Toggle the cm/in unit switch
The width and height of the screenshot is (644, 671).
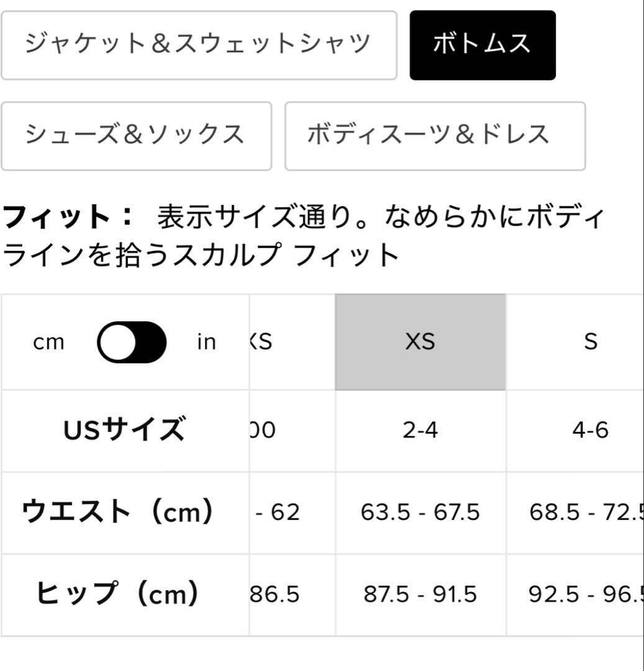pyautogui.click(x=132, y=342)
